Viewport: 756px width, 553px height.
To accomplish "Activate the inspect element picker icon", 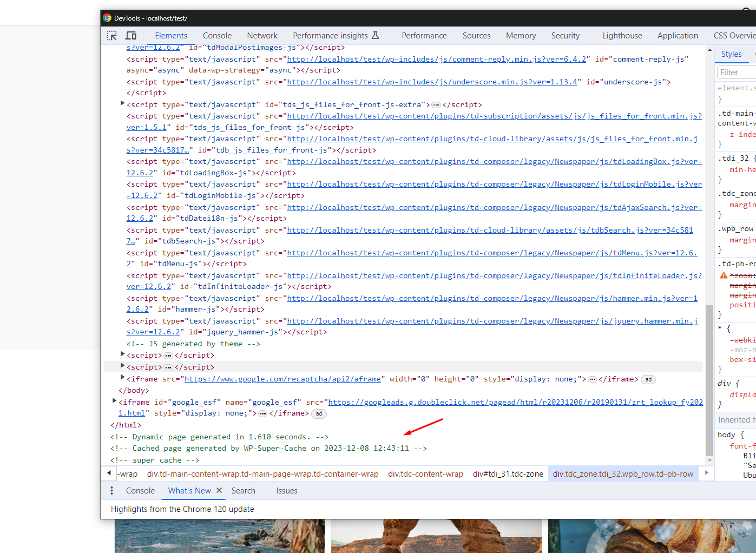I will 112,36.
